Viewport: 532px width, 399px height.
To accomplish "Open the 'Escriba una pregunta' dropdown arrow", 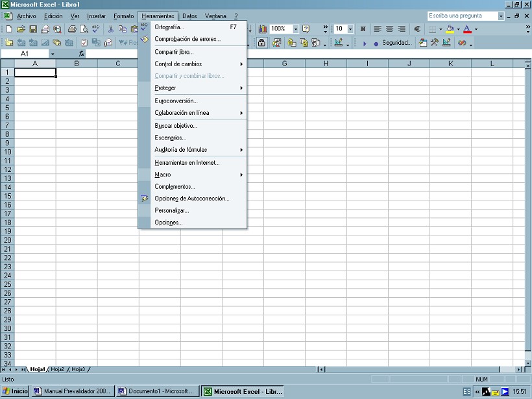I will pos(501,16).
